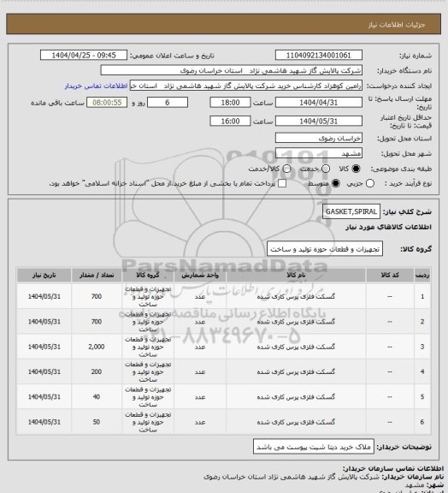The height and width of the screenshot is (493, 448).
Task: Click quantity 40 in row 5
Action: coord(97,397)
